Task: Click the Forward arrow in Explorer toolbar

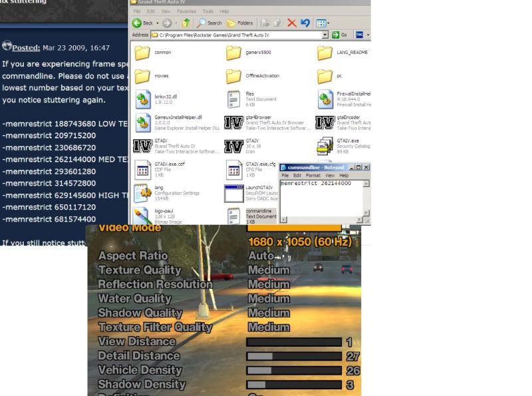Action: [x=167, y=23]
